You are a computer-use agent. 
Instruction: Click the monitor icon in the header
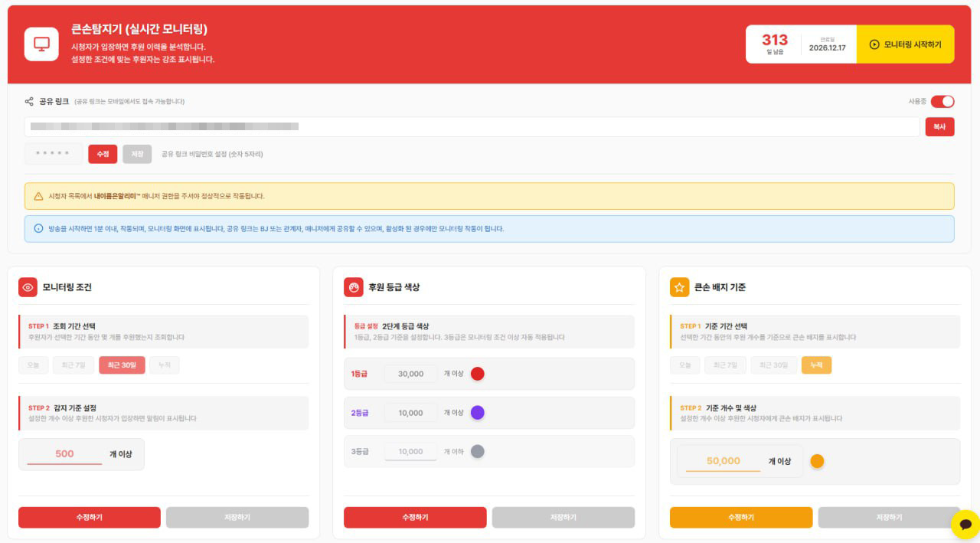pyautogui.click(x=41, y=44)
